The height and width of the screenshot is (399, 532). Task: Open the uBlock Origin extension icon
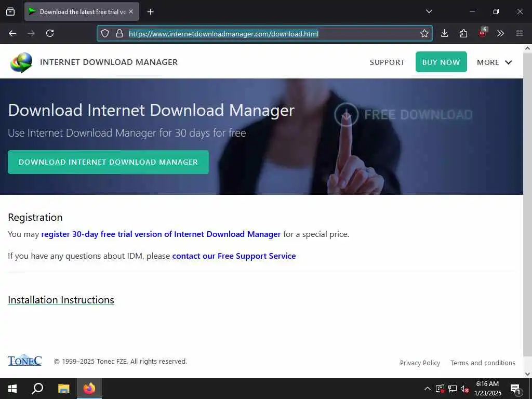pyautogui.click(x=483, y=33)
